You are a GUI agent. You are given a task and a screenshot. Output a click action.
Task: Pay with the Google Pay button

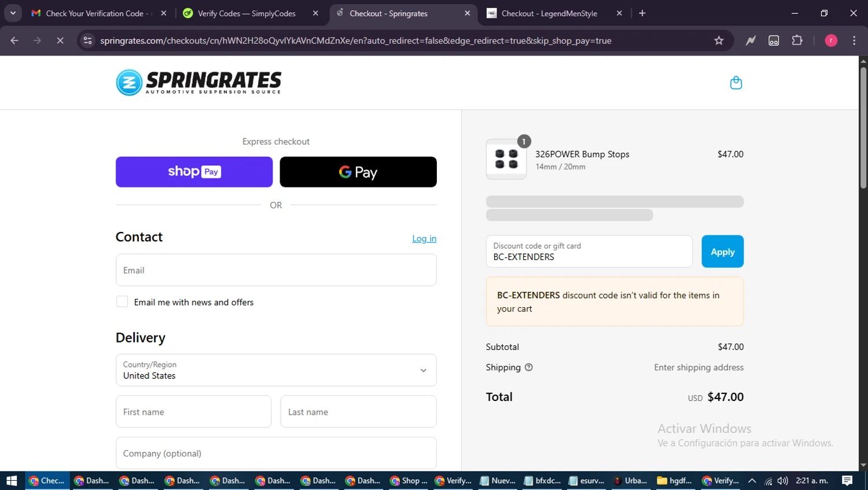[358, 172]
